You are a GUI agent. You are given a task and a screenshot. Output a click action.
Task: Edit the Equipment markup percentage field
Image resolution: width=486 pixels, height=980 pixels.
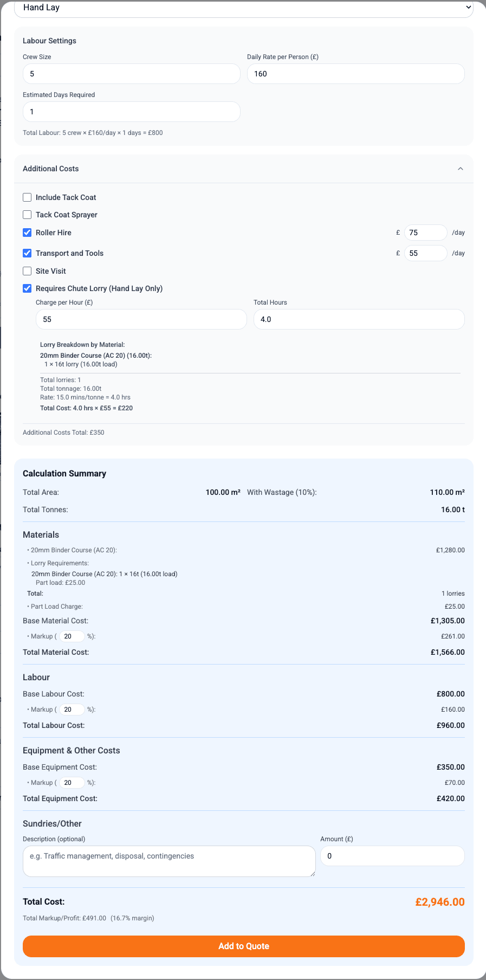pyautogui.click(x=72, y=783)
